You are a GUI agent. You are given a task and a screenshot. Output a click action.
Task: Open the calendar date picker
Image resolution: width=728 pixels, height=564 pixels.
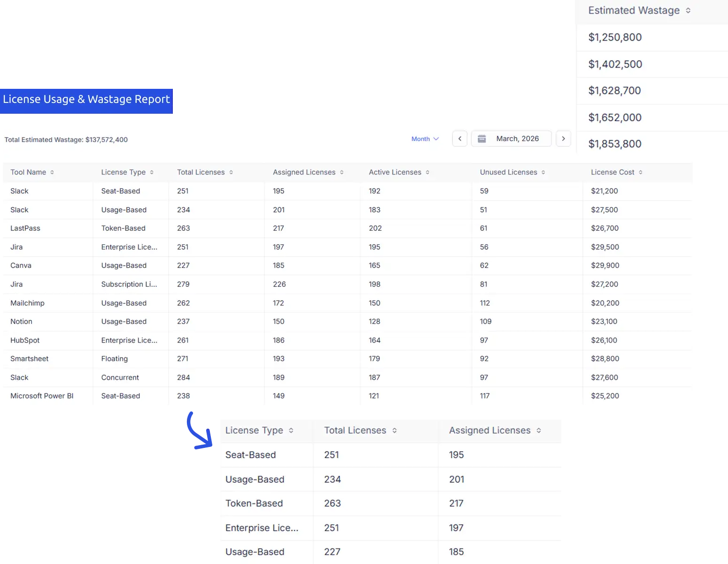pos(481,138)
